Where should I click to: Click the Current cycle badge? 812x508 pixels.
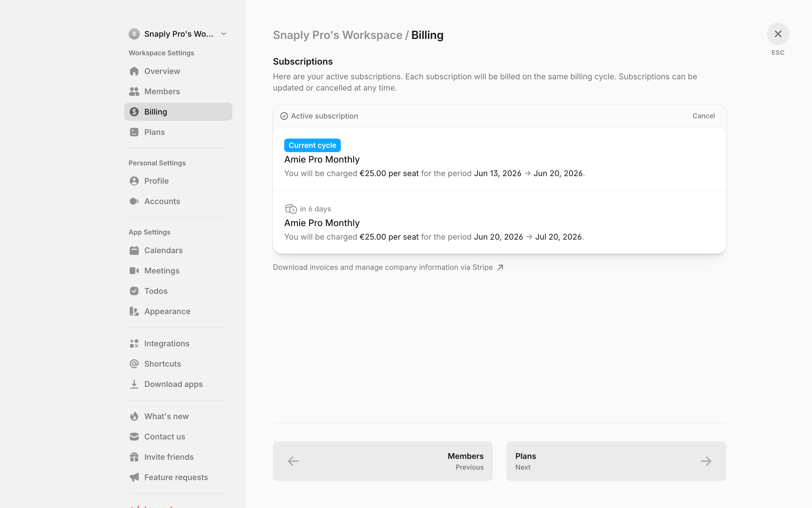[312, 145]
